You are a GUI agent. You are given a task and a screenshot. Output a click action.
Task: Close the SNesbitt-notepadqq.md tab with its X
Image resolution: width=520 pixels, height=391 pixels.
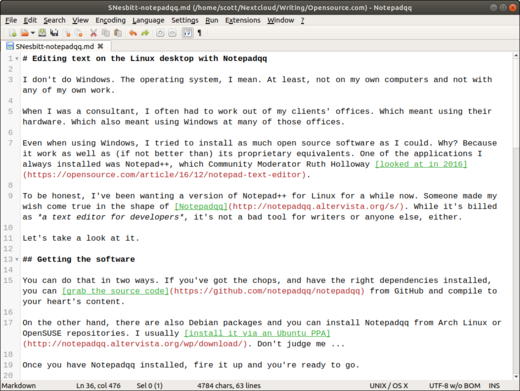(100, 46)
